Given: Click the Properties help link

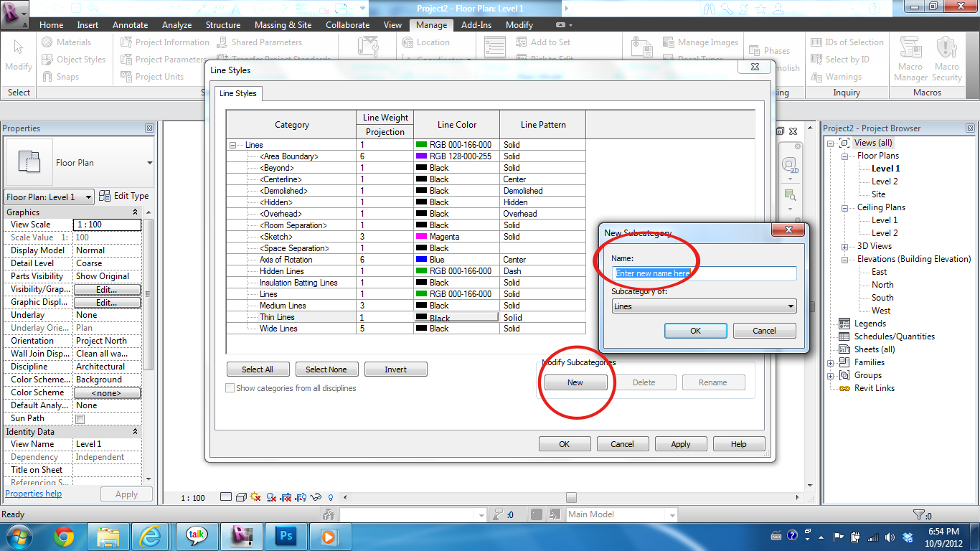Looking at the screenshot, I should 33,493.
